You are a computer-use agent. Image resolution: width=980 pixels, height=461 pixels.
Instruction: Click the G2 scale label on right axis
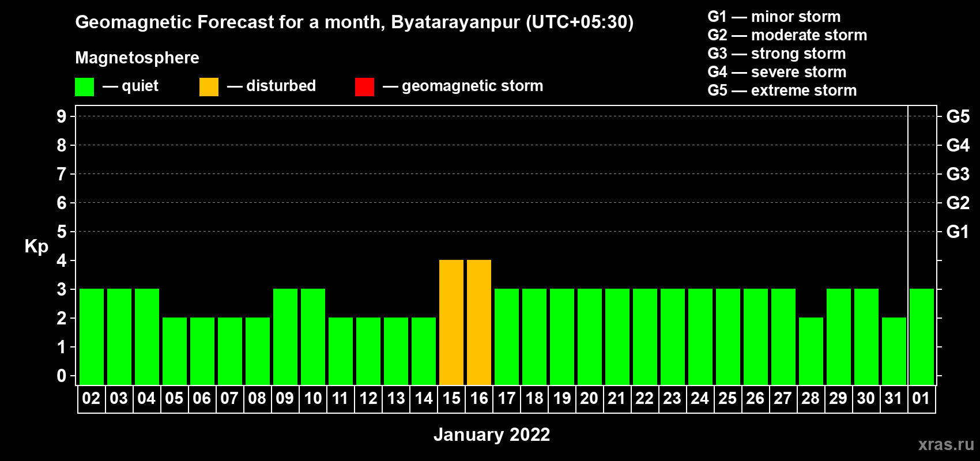[958, 203]
